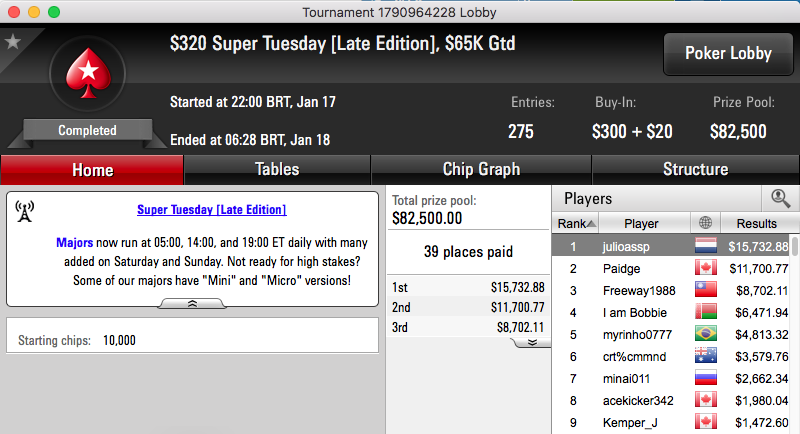Click the PokerStars red spade logo
Screen dimensions: 800x434
(x=88, y=73)
